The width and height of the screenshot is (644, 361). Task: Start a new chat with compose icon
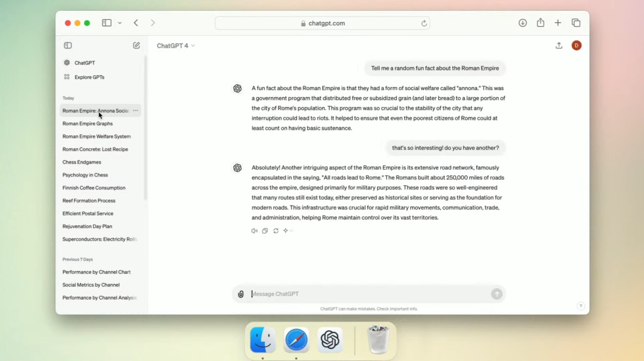coord(137,45)
